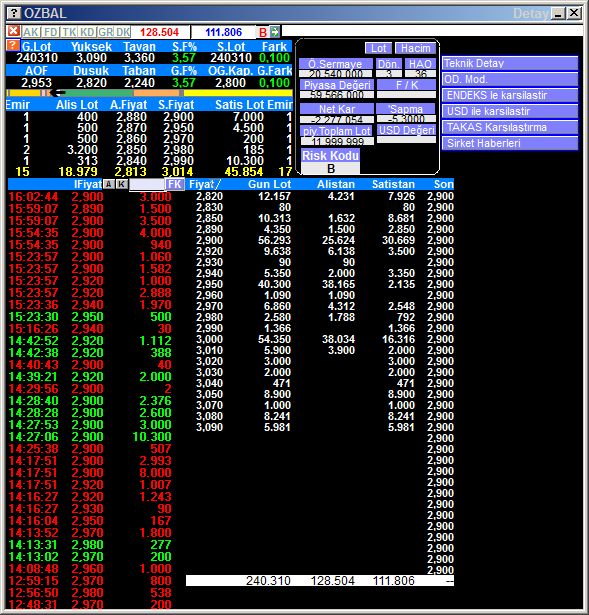Select the GR toolbar button

(x=105, y=32)
